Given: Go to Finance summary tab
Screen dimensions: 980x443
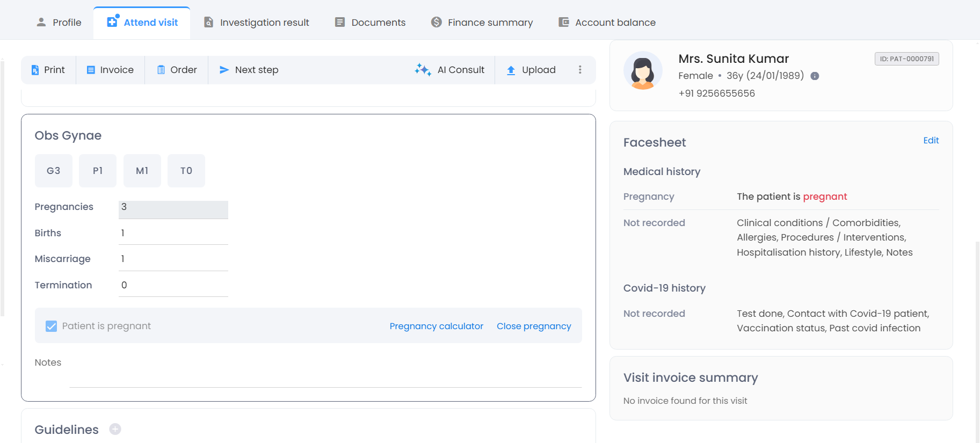Looking at the screenshot, I should 482,23.
